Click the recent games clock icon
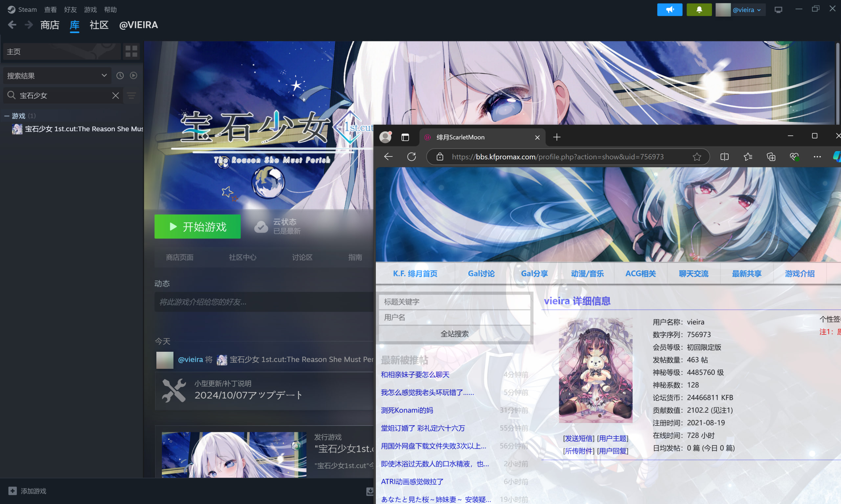Viewport: 841px width, 504px height. 120,75
